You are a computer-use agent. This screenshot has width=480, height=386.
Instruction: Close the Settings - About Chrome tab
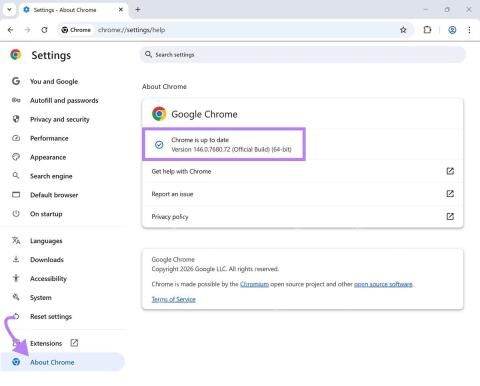(x=121, y=10)
